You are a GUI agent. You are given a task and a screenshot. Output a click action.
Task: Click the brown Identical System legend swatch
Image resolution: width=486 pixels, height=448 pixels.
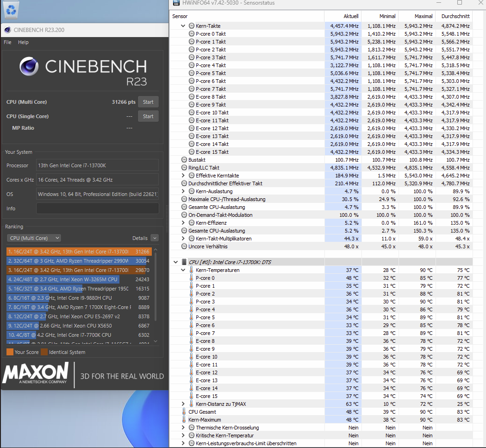pyautogui.click(x=44, y=352)
